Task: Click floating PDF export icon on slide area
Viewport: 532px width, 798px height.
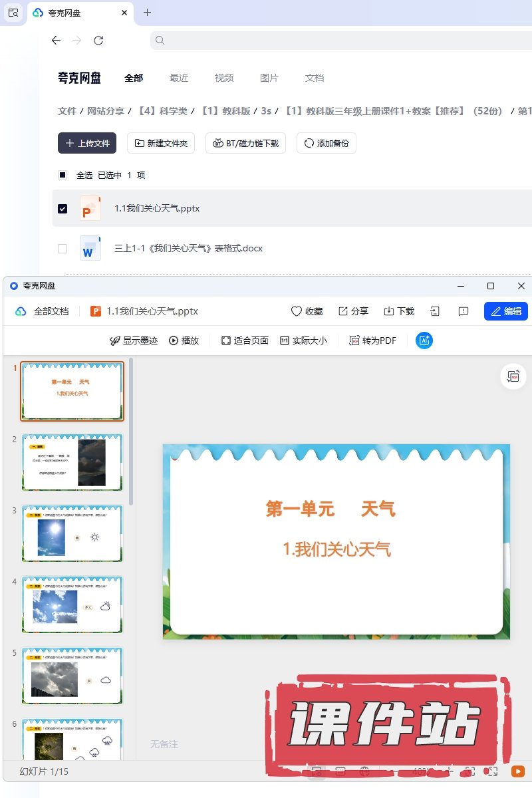Action: pyautogui.click(x=513, y=376)
